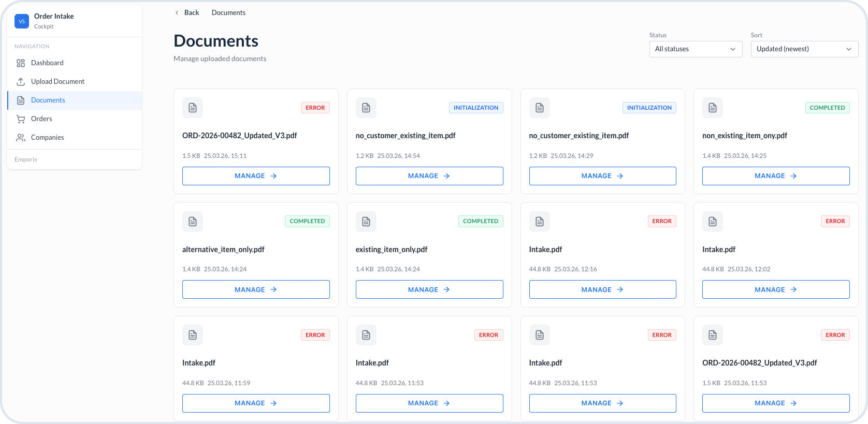Click COMPLETED badge on alternative_item_only.pdf

[307, 221]
